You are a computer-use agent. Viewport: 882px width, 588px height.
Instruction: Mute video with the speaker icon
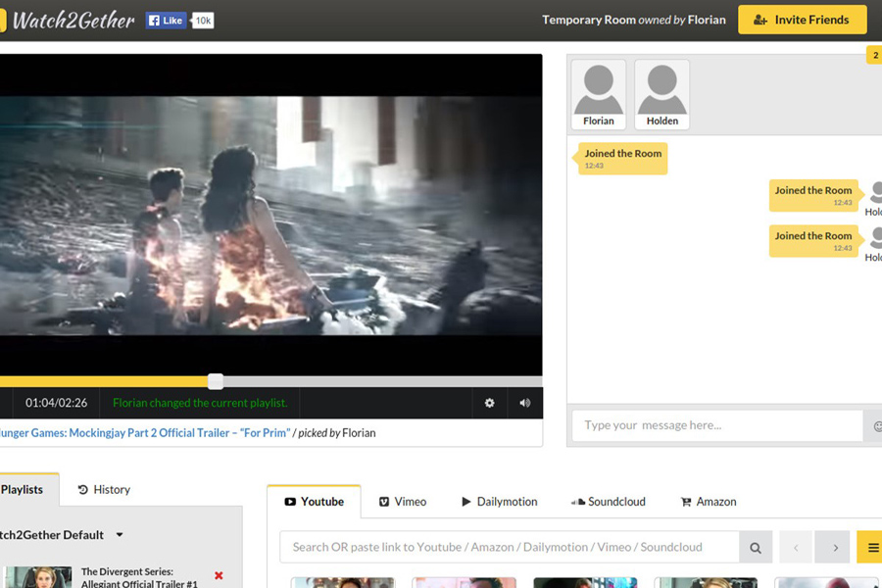(525, 403)
